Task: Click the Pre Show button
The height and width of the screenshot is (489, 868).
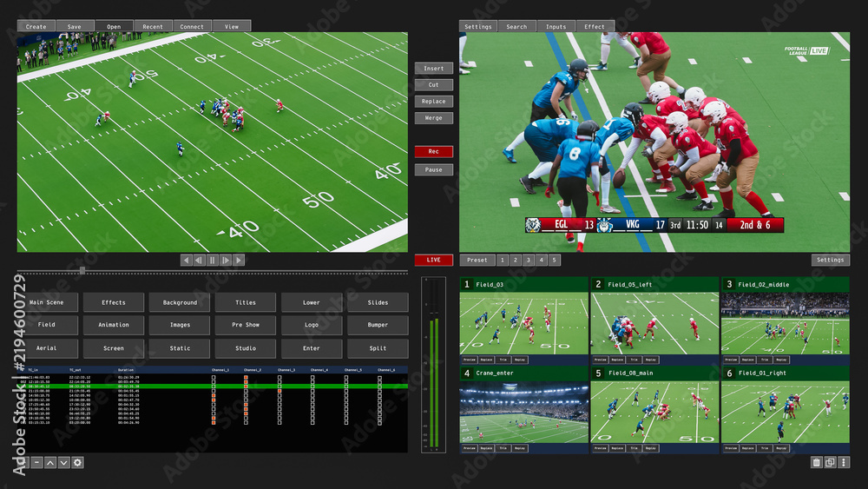Action: pos(246,325)
